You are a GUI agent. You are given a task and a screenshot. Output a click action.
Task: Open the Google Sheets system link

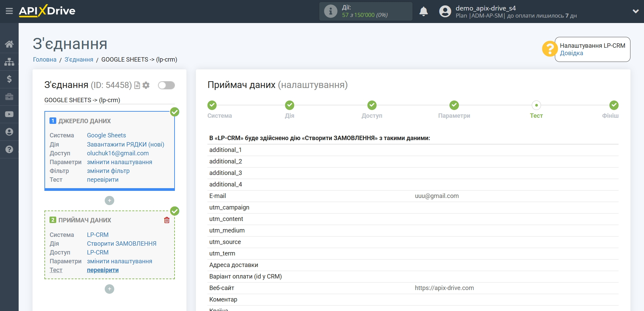[106, 135]
